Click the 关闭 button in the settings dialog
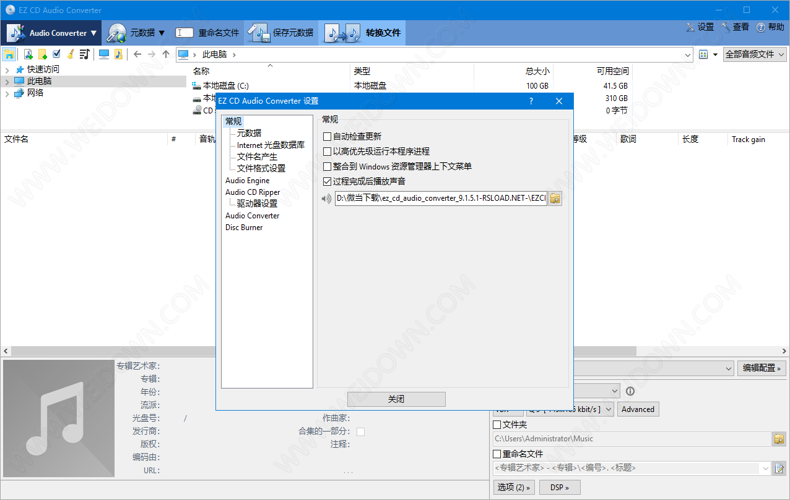This screenshot has height=500, width=790. pyautogui.click(x=396, y=399)
